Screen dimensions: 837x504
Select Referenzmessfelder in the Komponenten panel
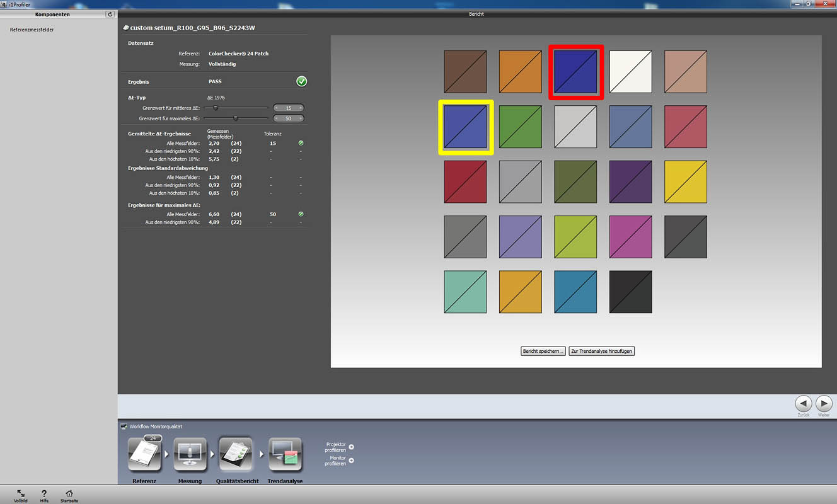[32, 30]
